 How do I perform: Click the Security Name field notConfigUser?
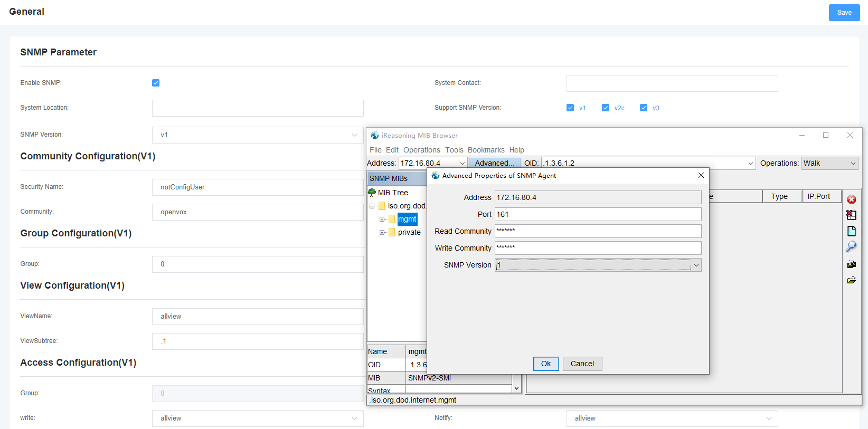(258, 187)
